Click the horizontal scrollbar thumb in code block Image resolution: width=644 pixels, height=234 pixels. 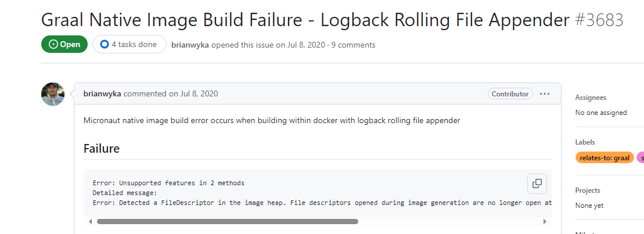coord(228,221)
